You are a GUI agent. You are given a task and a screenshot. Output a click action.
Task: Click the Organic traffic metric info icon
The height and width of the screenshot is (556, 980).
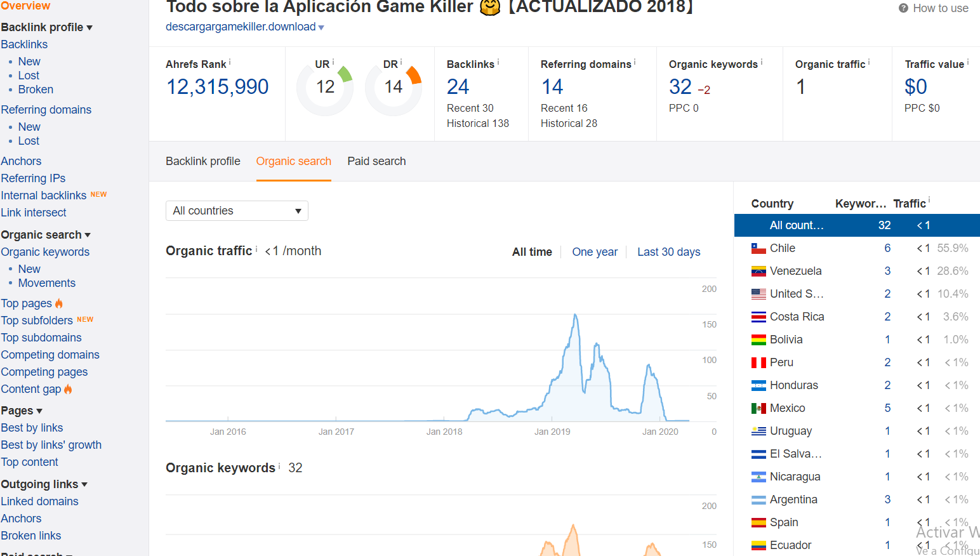tap(869, 62)
